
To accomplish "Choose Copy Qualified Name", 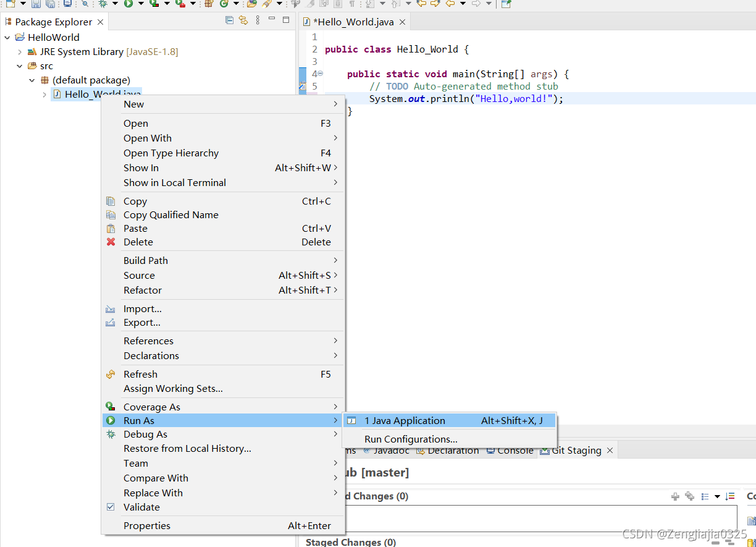I will coord(223,215).
